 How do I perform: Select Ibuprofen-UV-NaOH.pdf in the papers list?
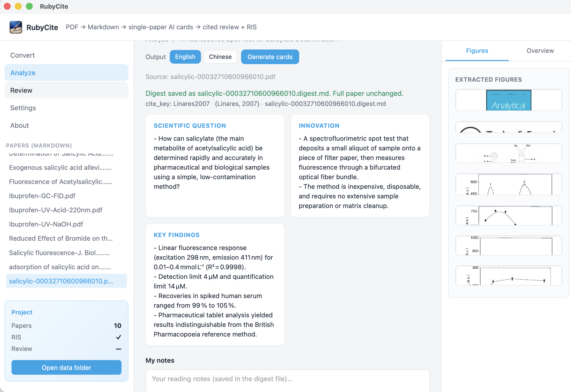[x=66, y=224]
